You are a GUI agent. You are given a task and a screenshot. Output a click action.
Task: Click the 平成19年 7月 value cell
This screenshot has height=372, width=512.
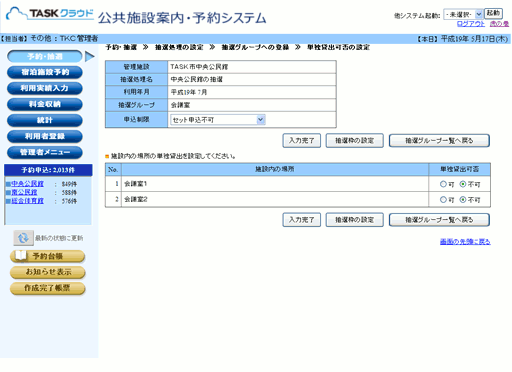coord(252,92)
